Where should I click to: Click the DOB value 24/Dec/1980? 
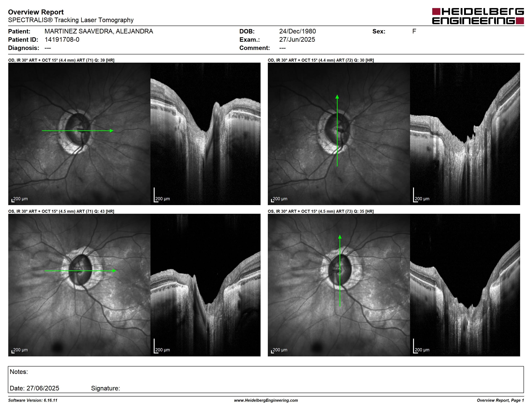coord(297,31)
